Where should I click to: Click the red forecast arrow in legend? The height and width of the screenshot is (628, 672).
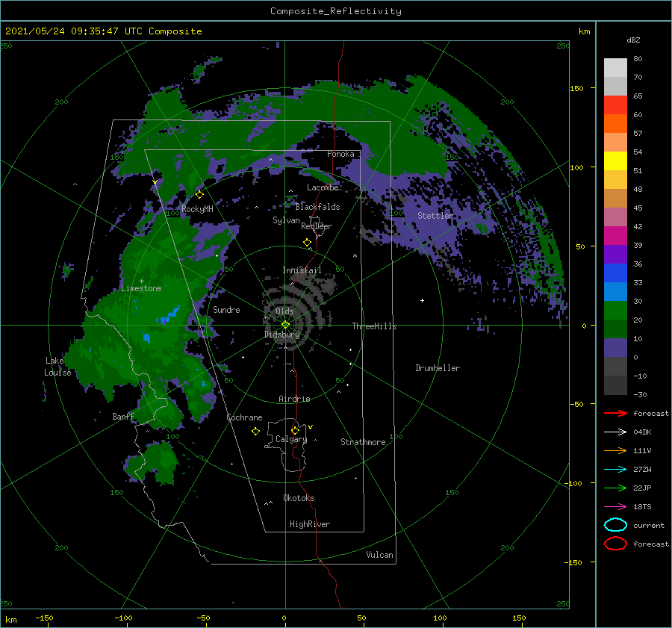[615, 413]
